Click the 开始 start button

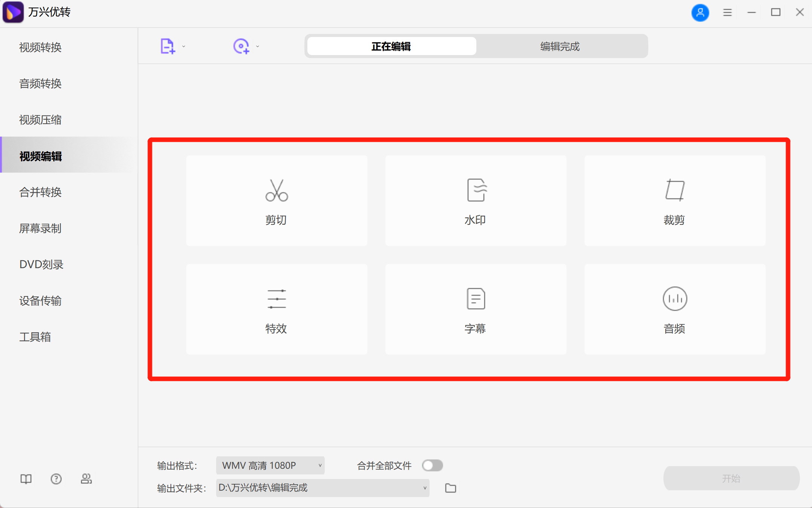pyautogui.click(x=731, y=478)
